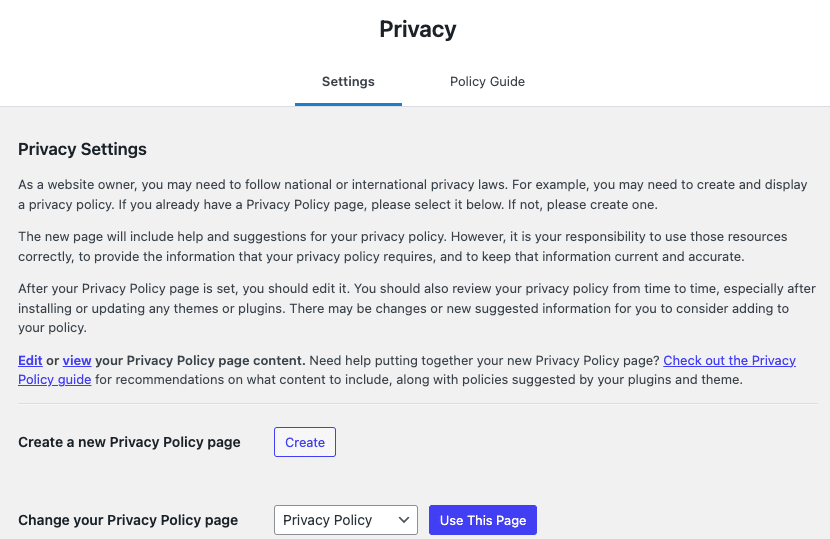830x539 pixels.
Task: Click the Change your Privacy Policy page label
Action: click(128, 520)
